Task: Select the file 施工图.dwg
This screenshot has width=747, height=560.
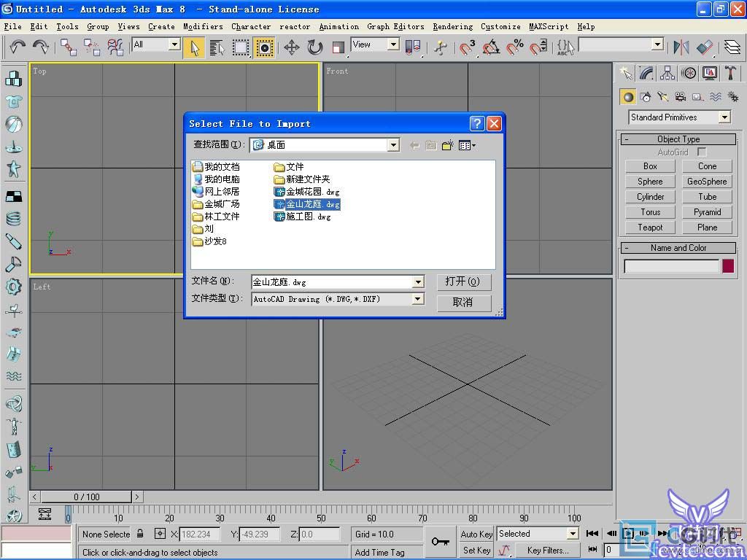Action: click(x=303, y=216)
